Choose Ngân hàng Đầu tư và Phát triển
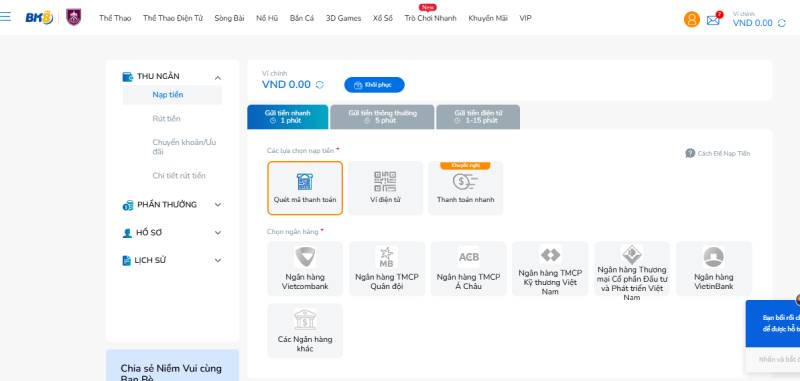Viewport: 800px width, 381px height. [x=632, y=269]
